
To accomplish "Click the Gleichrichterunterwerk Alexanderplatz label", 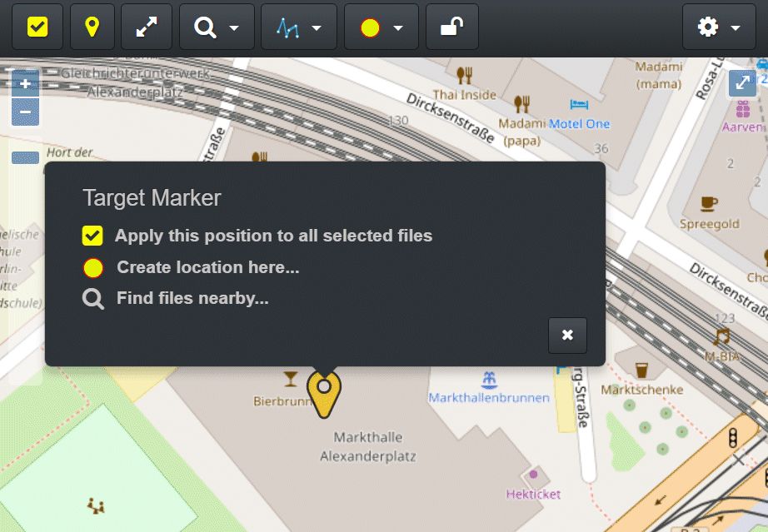I will [x=135, y=82].
